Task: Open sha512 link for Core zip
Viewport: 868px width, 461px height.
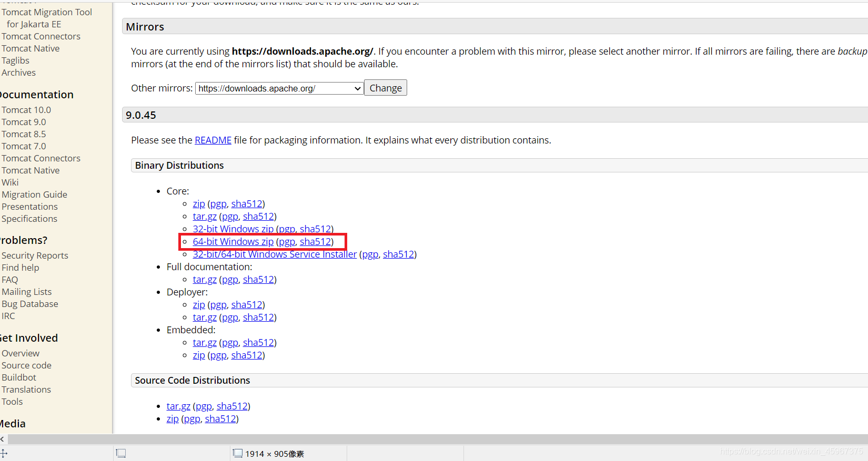Action: 247,204
